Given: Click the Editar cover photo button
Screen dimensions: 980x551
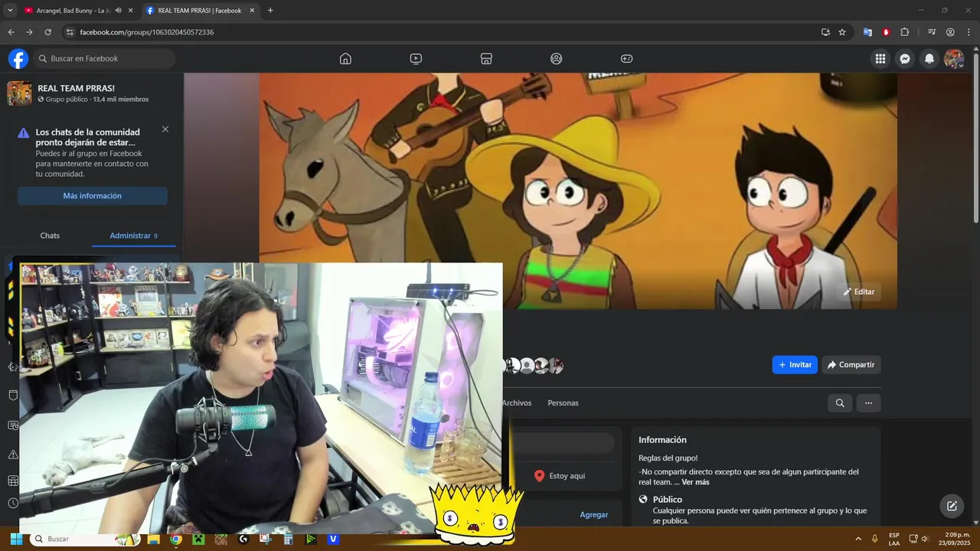Looking at the screenshot, I should coord(858,292).
